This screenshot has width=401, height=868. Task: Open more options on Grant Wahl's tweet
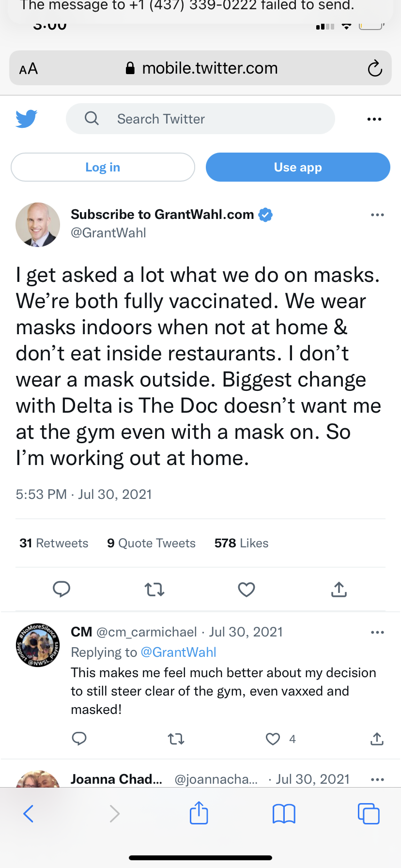click(x=377, y=215)
